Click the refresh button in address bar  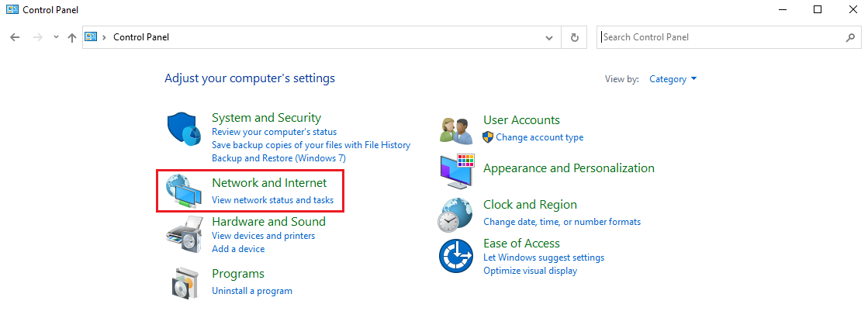[x=574, y=37]
